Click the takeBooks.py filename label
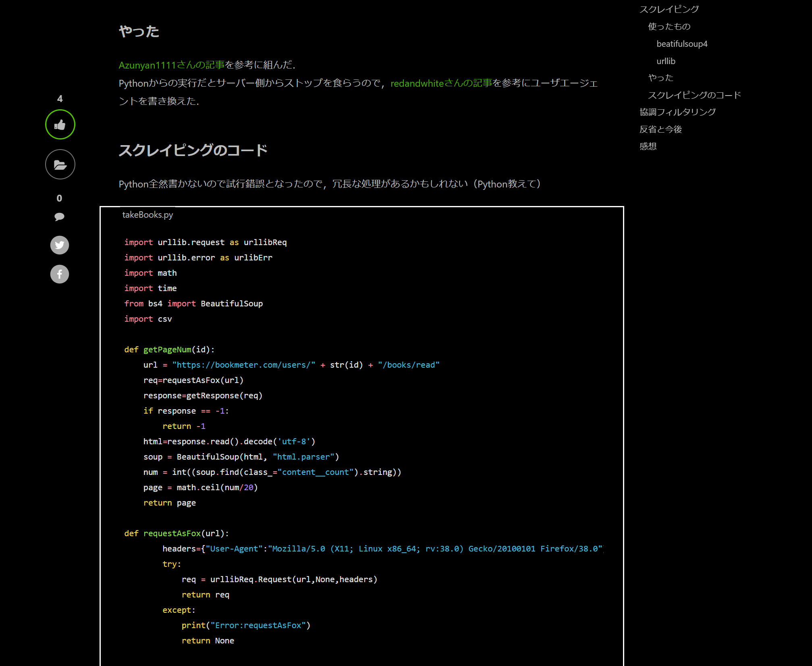812x666 pixels. pyautogui.click(x=147, y=215)
